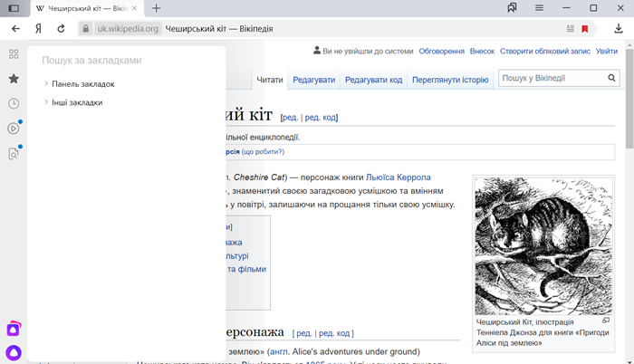
Task: Enable reader mode icon in address bar
Action: (570, 29)
